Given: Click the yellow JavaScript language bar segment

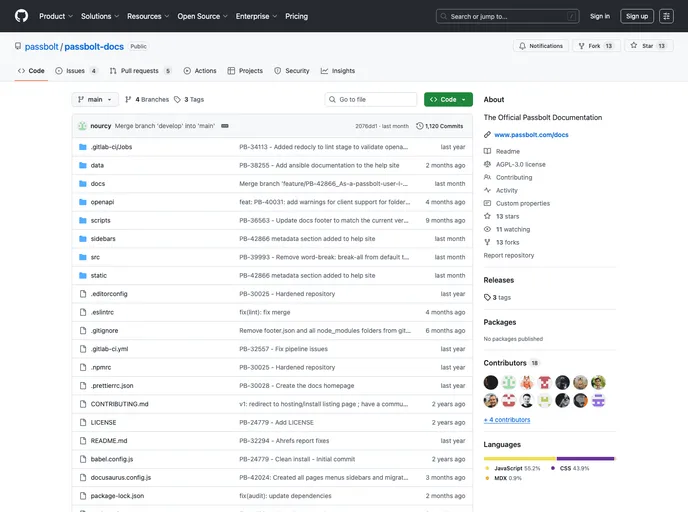Looking at the screenshot, I should click(x=520, y=458).
